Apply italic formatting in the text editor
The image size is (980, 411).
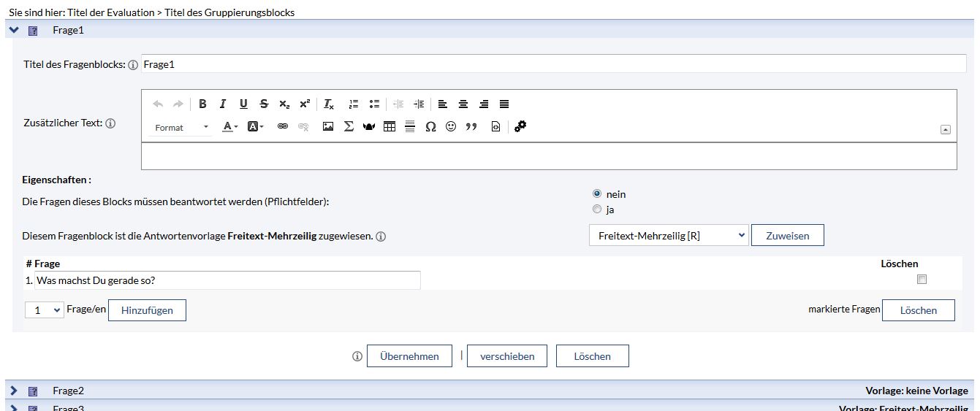tap(223, 104)
